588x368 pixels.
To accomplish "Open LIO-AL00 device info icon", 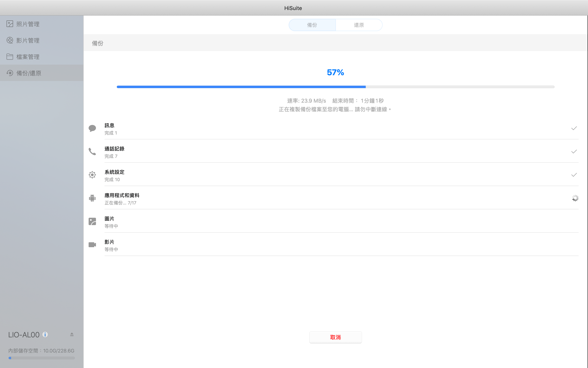I will click(x=45, y=334).
